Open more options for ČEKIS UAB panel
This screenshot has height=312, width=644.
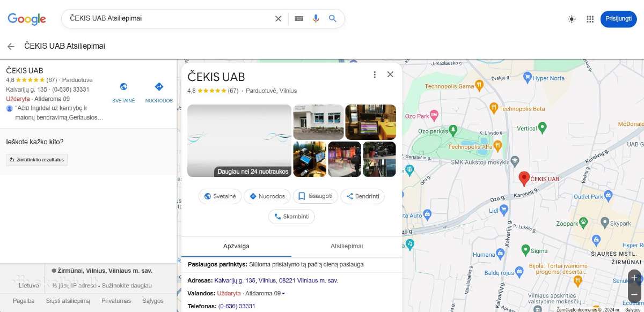coord(375,75)
